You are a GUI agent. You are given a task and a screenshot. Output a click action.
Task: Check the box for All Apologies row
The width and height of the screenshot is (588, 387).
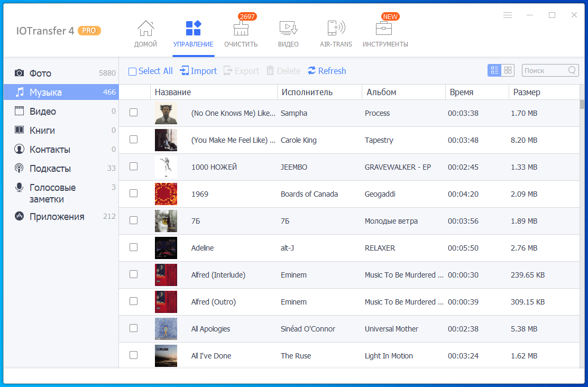(x=133, y=328)
